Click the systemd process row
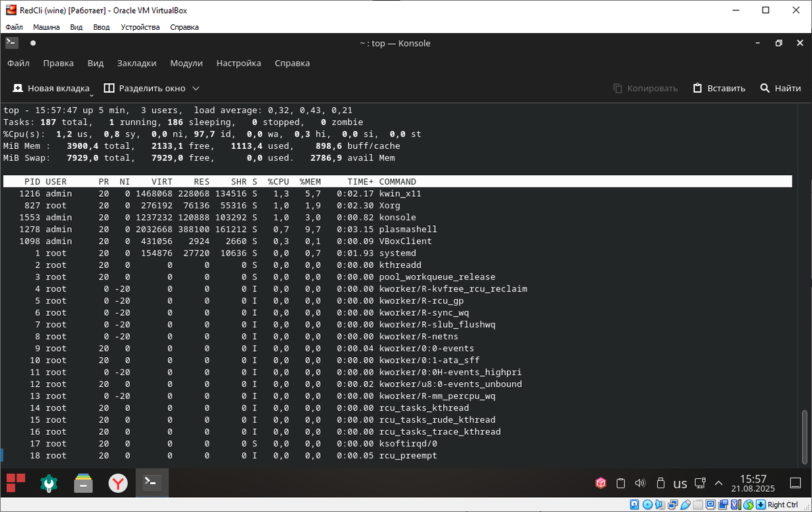The image size is (812, 512). click(x=397, y=253)
